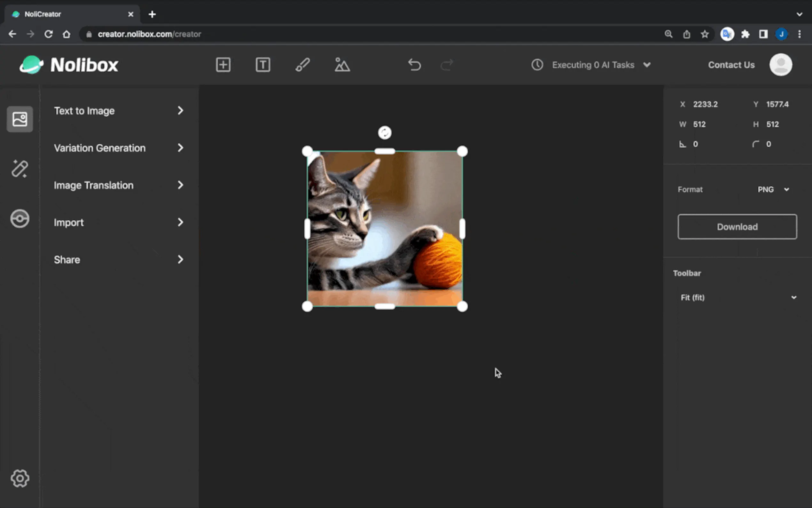This screenshot has height=508, width=812.
Task: Expand the Text to Image menu
Action: point(119,111)
